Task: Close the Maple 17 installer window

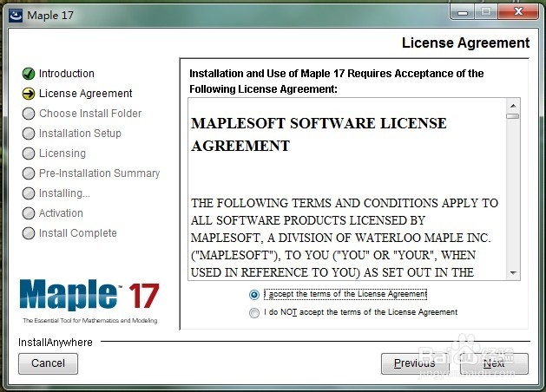Action: (518, 12)
